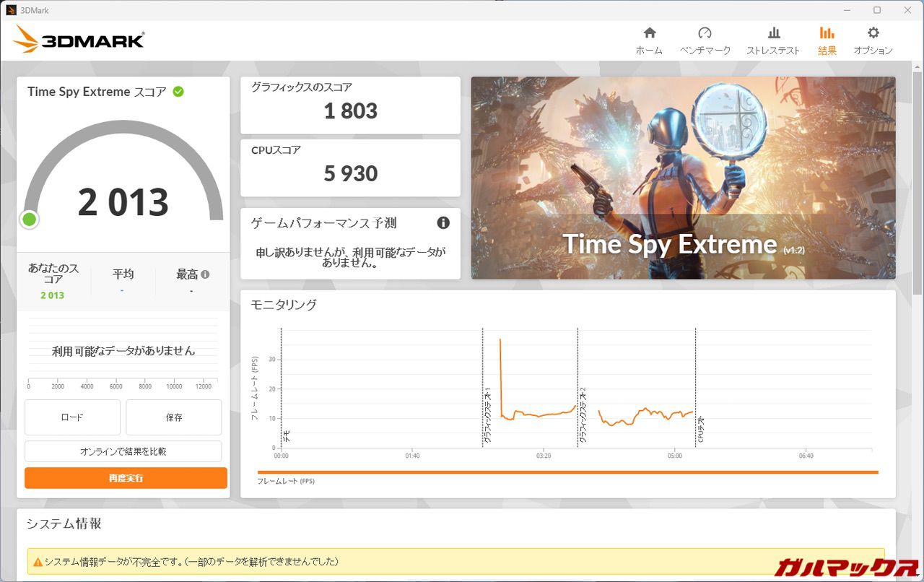The image size is (924, 582).
Task: Click the Time Spy Extreme スコア title
Action: [x=97, y=92]
